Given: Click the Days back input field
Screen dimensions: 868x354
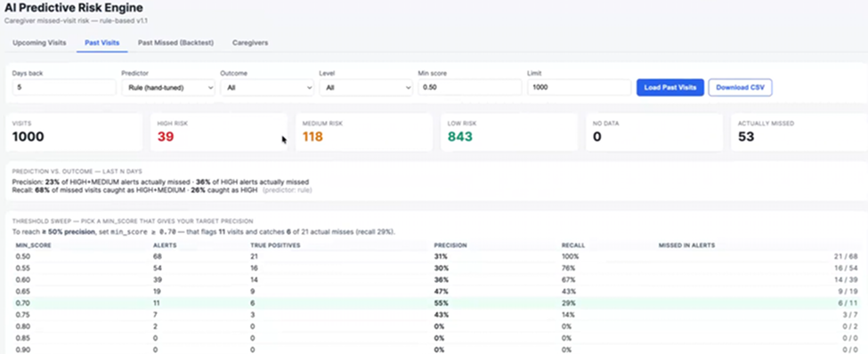Looking at the screenshot, I should [64, 87].
